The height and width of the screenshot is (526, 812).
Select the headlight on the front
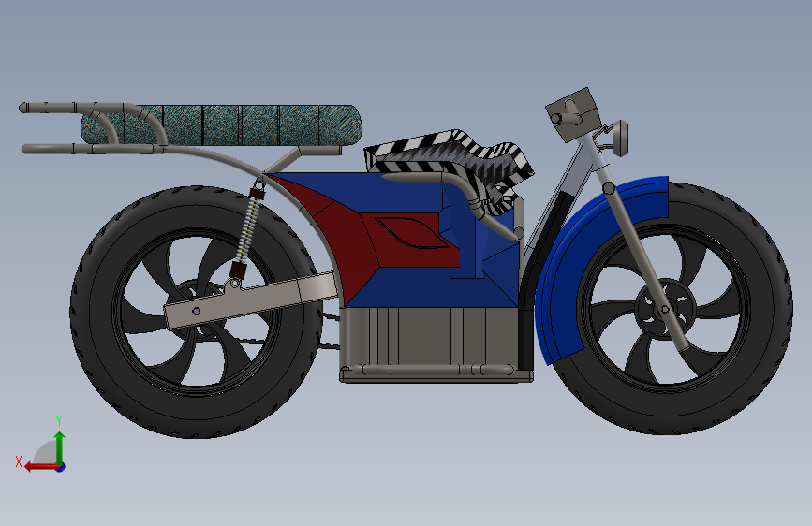(619, 138)
